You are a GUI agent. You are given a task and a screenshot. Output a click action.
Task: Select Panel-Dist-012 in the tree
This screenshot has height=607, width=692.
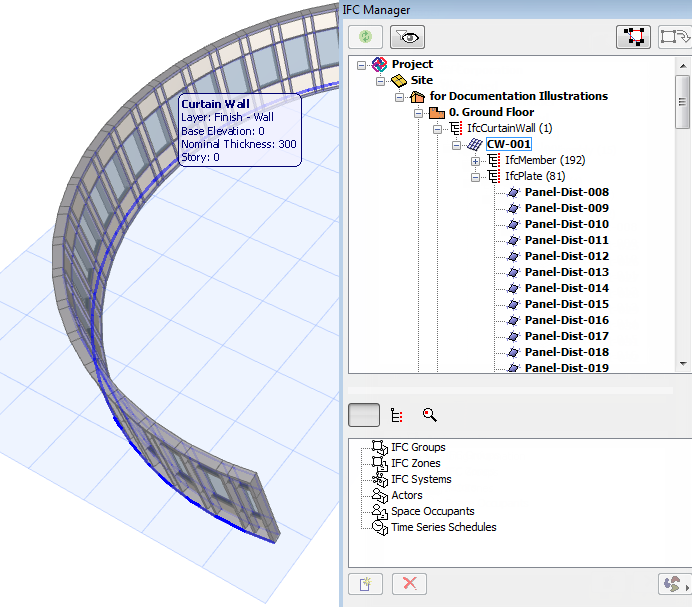(x=566, y=256)
